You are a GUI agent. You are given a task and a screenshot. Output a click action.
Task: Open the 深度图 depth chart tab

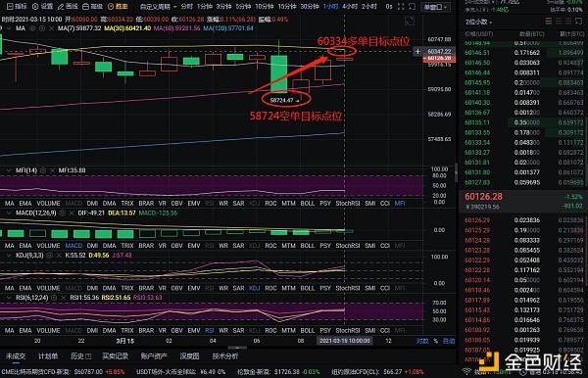click(x=189, y=356)
